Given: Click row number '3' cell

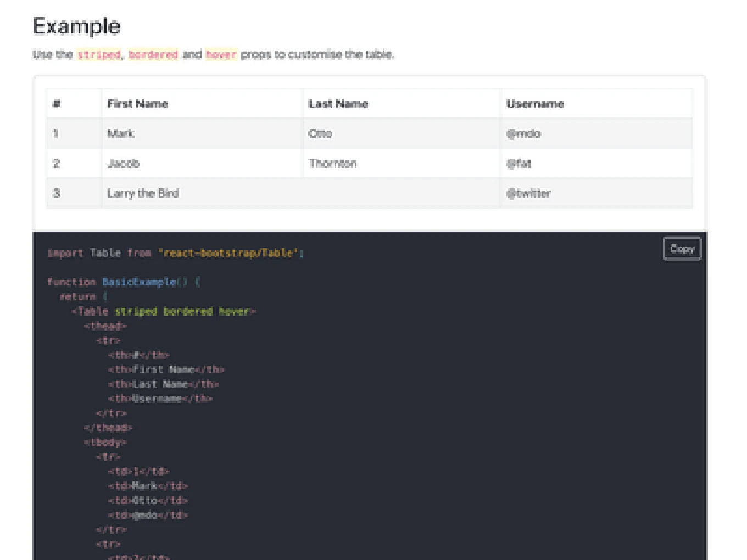Looking at the screenshot, I should 74,193.
